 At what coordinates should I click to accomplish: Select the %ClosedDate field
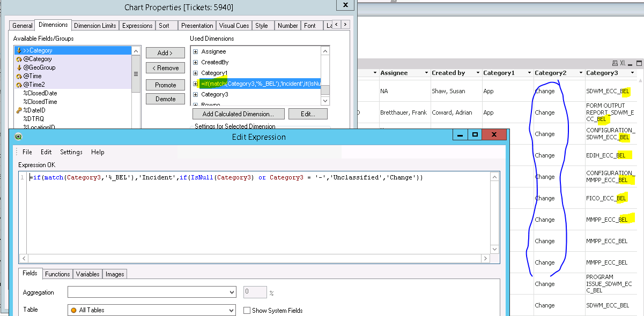(x=40, y=93)
